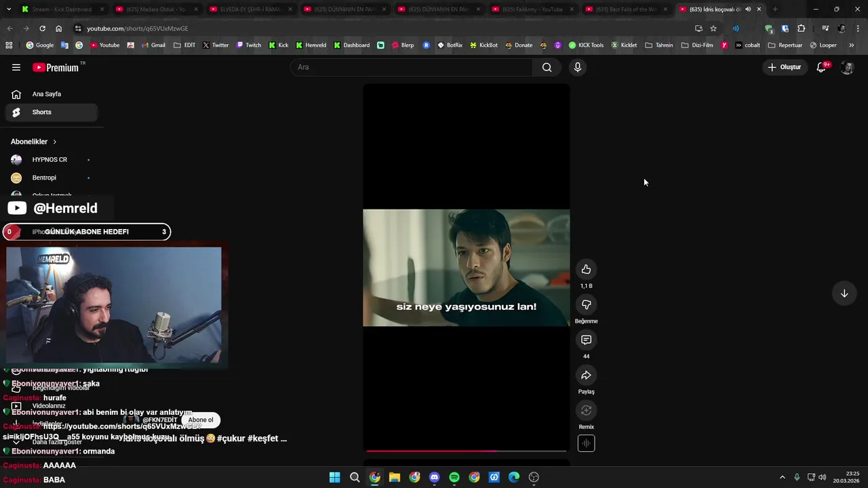This screenshot has width=868, height=488.
Task: Show hidden system tray icons
Action: 782,477
